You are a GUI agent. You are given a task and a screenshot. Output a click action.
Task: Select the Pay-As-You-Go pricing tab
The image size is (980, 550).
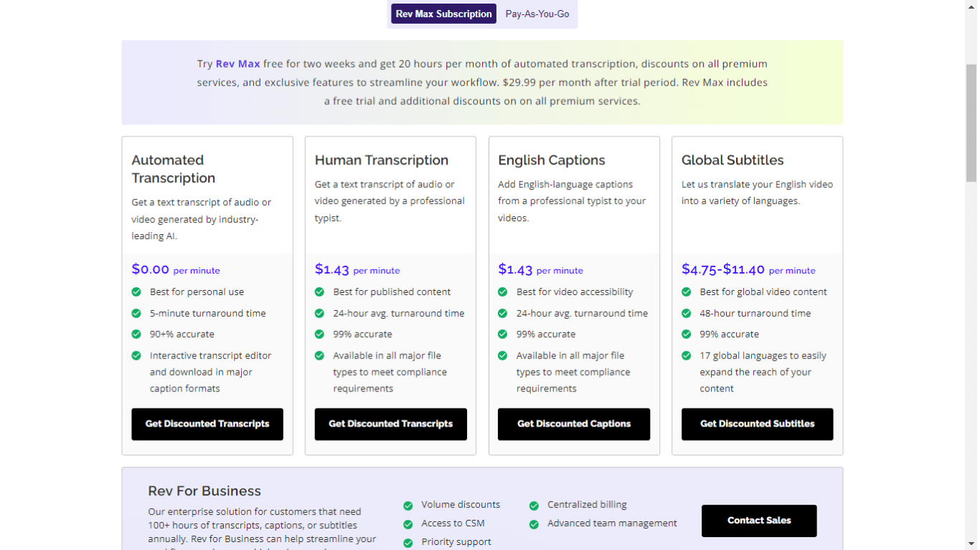pyautogui.click(x=537, y=14)
